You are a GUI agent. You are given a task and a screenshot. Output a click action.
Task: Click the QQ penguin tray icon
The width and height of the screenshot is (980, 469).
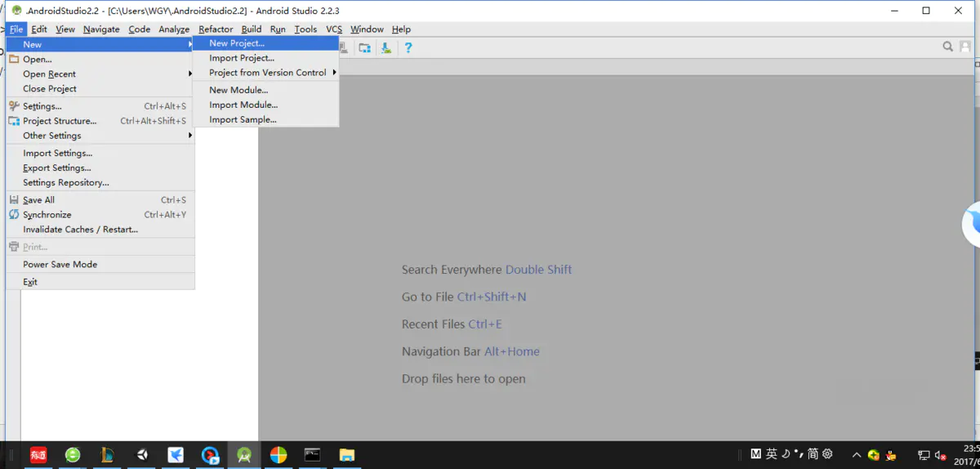pos(892,455)
